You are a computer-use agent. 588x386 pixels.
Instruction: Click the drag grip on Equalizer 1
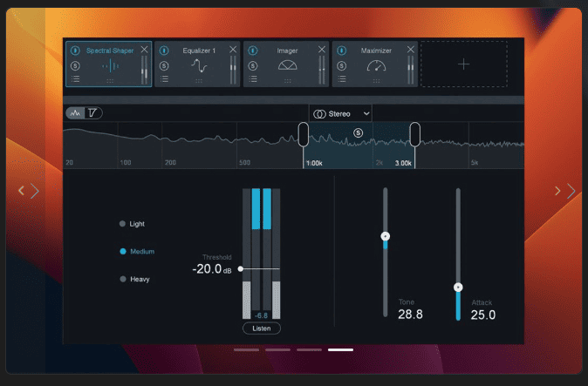(199, 80)
